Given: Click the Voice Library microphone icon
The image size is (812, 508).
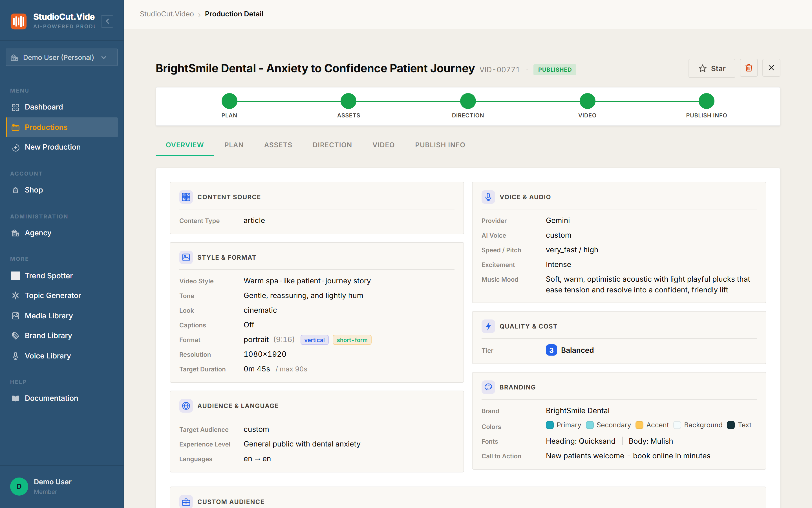Looking at the screenshot, I should tap(16, 356).
